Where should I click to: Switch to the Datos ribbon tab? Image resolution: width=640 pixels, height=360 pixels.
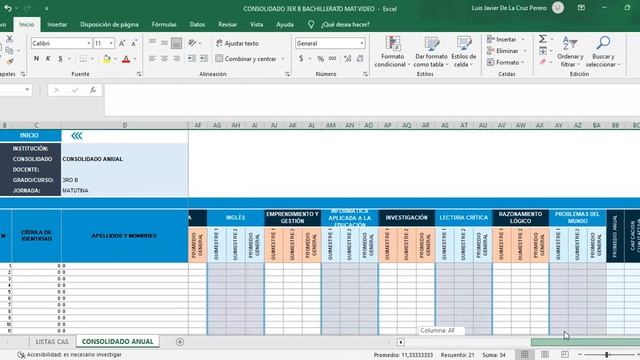tap(197, 24)
